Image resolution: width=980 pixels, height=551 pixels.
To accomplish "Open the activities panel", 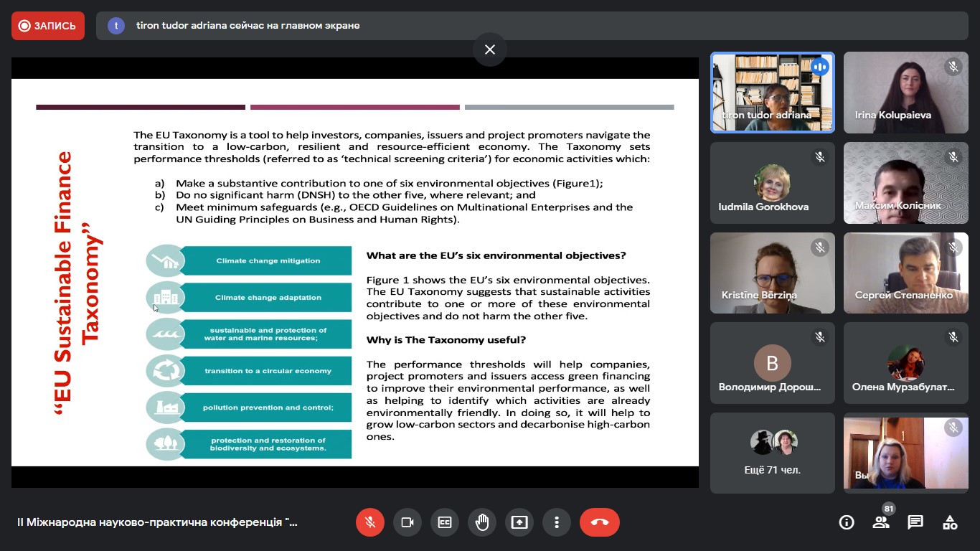I will pyautogui.click(x=950, y=522).
